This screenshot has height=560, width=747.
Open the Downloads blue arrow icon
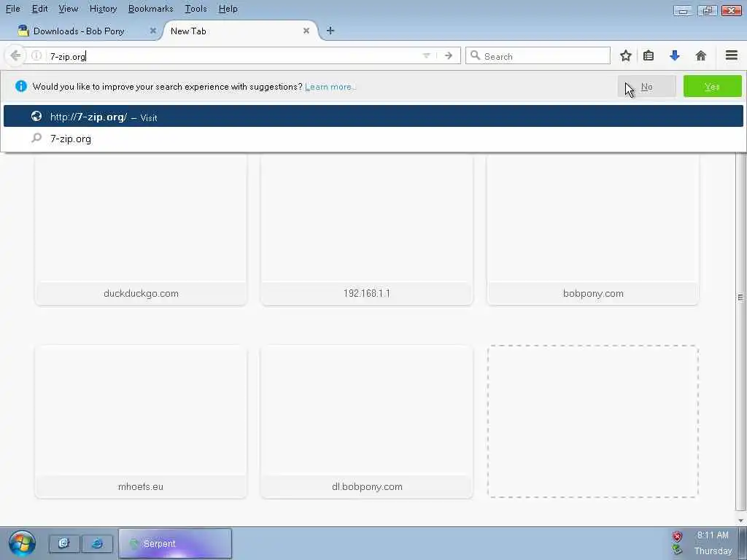tap(675, 55)
